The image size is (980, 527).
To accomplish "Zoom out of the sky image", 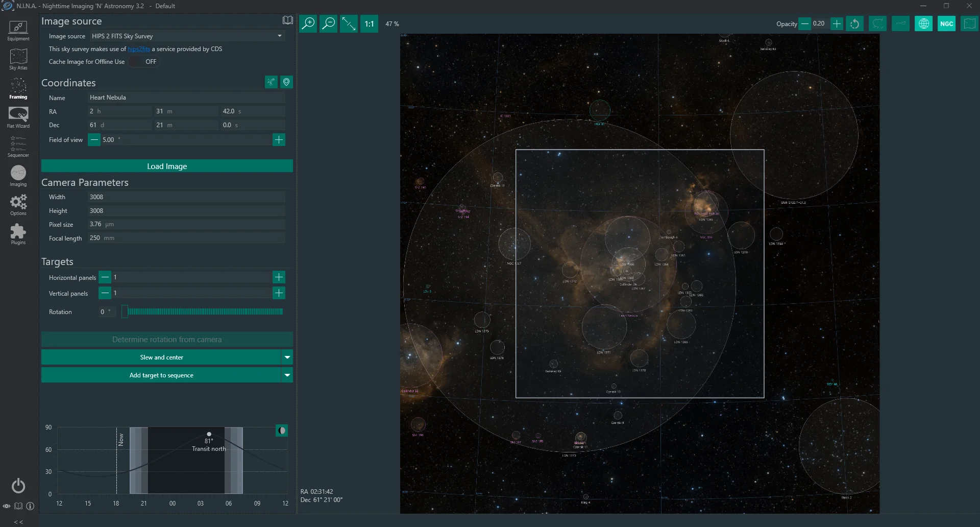I will click(329, 23).
